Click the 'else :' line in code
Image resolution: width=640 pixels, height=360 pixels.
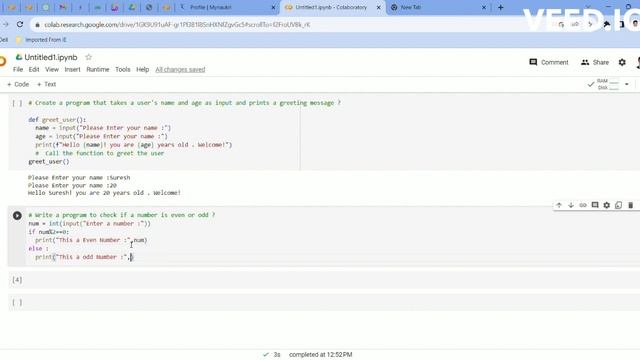click(38, 249)
